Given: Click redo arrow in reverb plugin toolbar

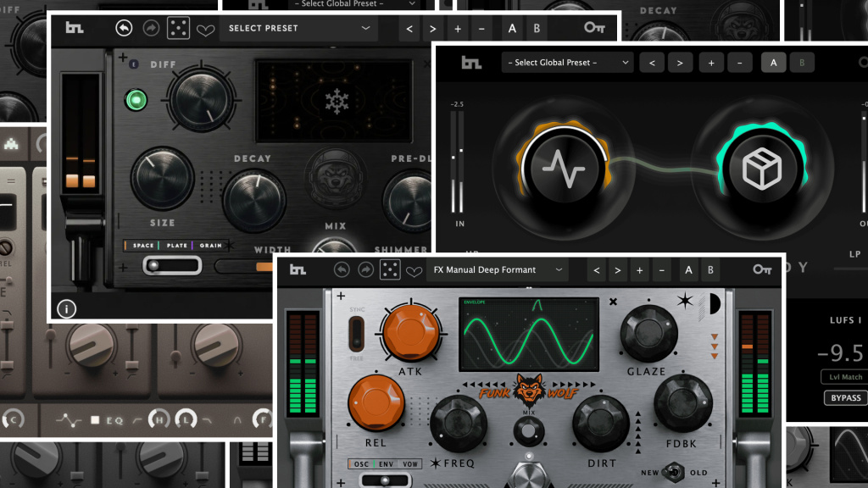Looking at the screenshot, I should click(151, 28).
